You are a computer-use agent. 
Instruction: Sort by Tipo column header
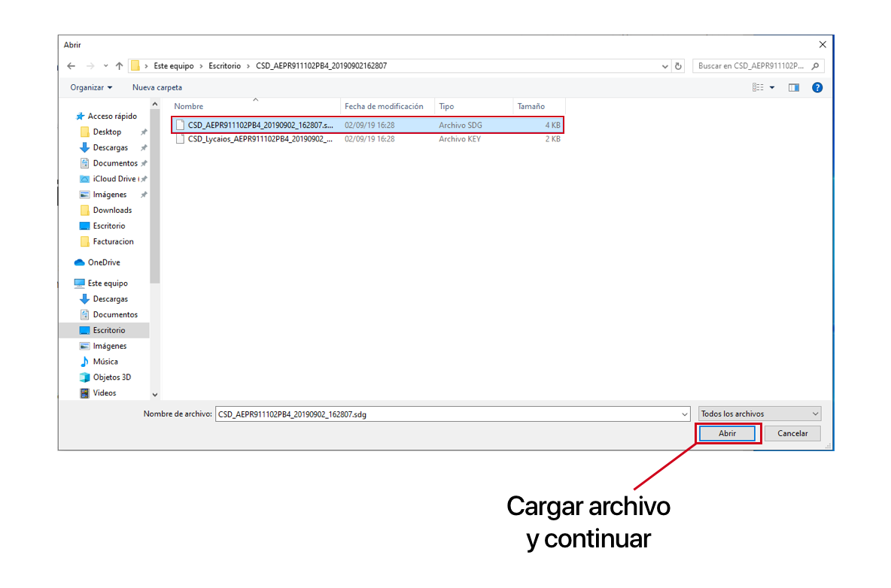coord(446,106)
